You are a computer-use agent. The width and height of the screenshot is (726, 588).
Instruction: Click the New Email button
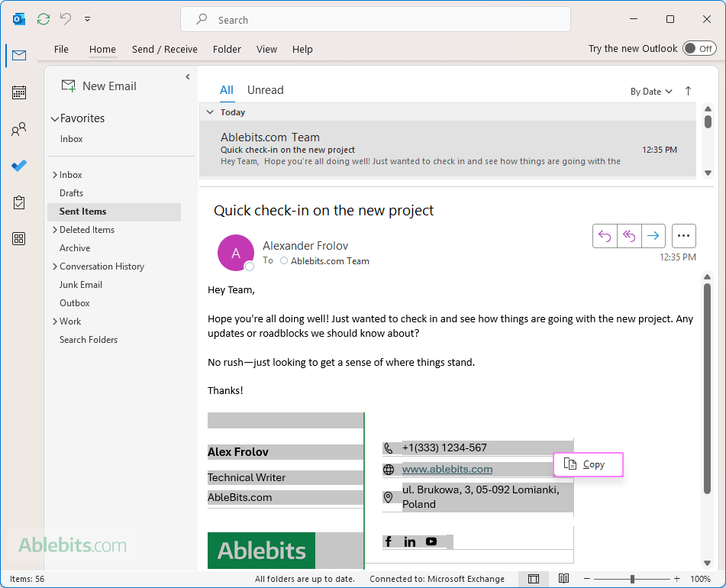point(99,86)
